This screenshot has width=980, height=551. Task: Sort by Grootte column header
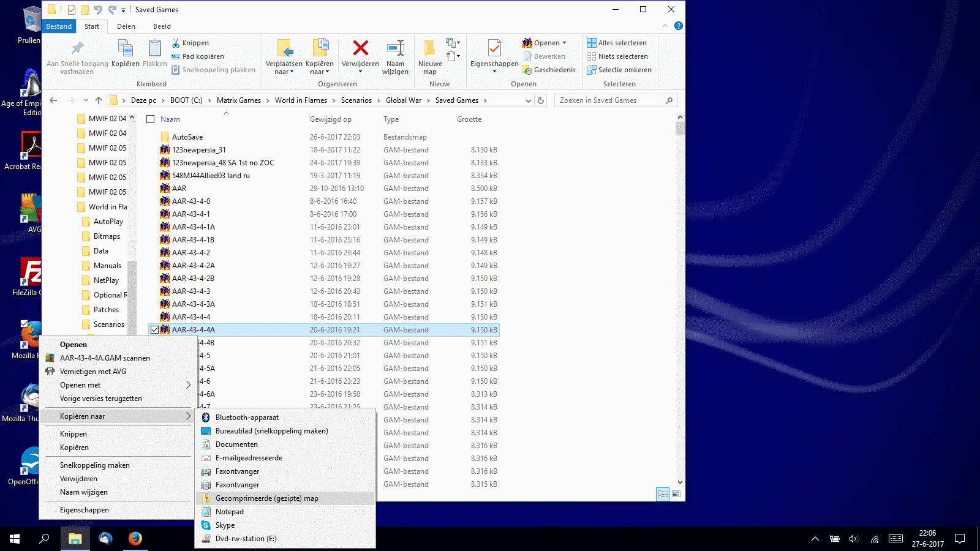(x=469, y=119)
